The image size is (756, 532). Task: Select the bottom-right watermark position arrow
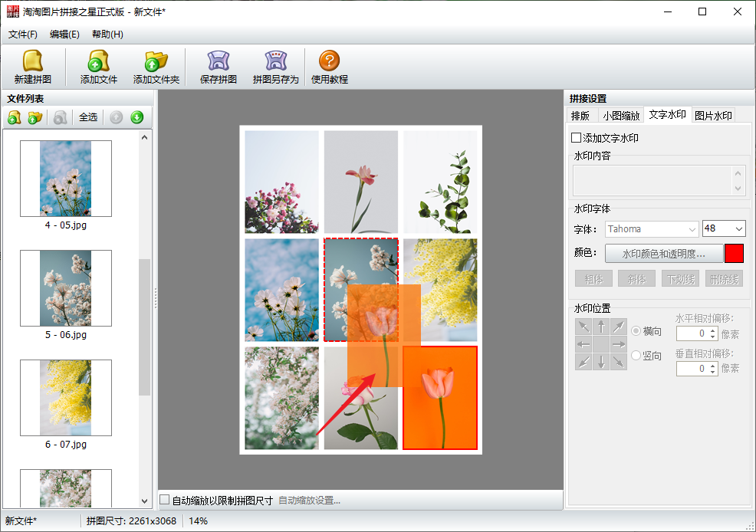point(619,361)
